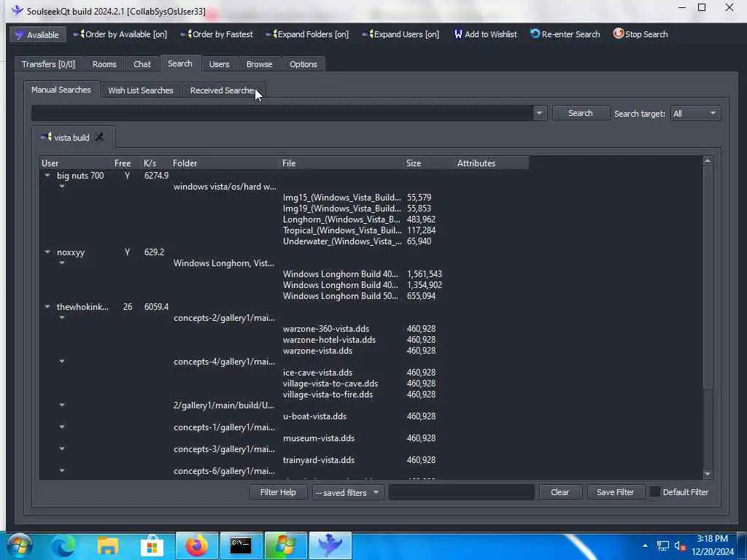Collapse concepts-1/gallery1 folder
This screenshot has height=560, width=747.
click(62, 427)
